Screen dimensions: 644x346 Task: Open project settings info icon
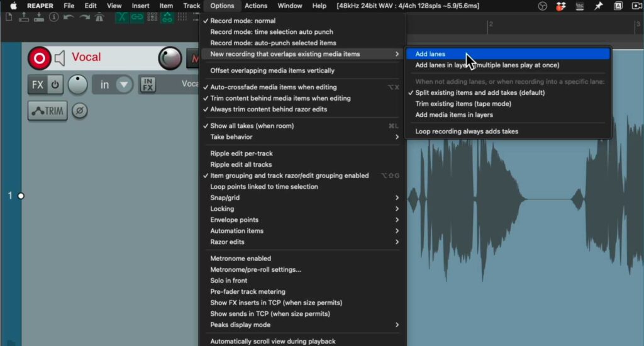tap(54, 17)
